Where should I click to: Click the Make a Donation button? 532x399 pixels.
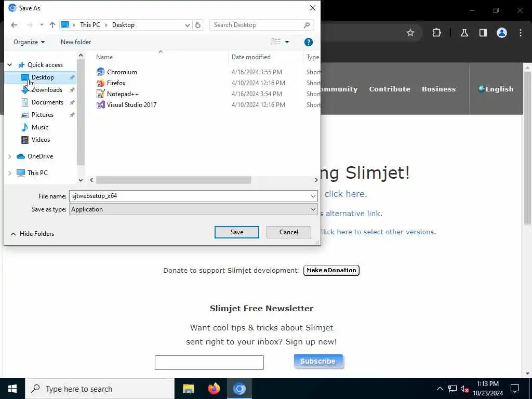[331, 270]
